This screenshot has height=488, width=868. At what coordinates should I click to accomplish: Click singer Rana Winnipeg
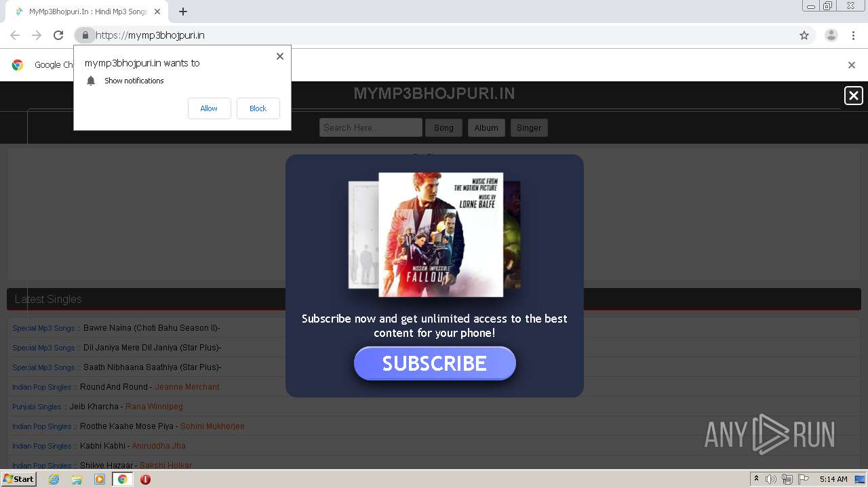[x=154, y=407]
